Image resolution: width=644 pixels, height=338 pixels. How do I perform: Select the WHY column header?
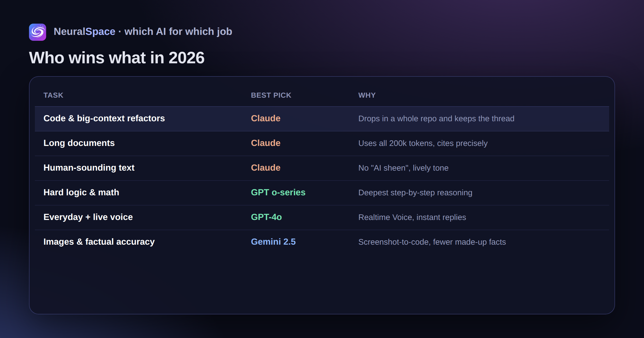(x=367, y=95)
